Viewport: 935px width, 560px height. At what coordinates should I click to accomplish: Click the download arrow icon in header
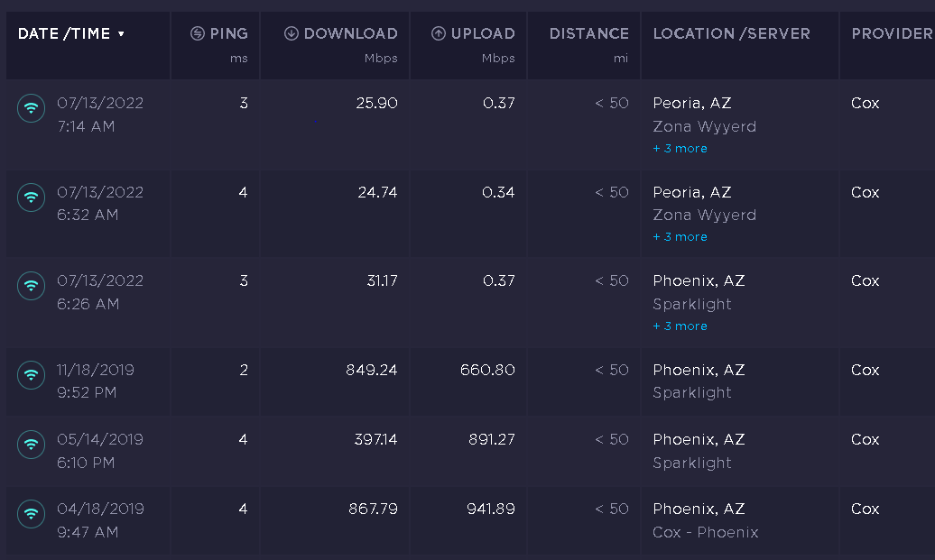[291, 33]
